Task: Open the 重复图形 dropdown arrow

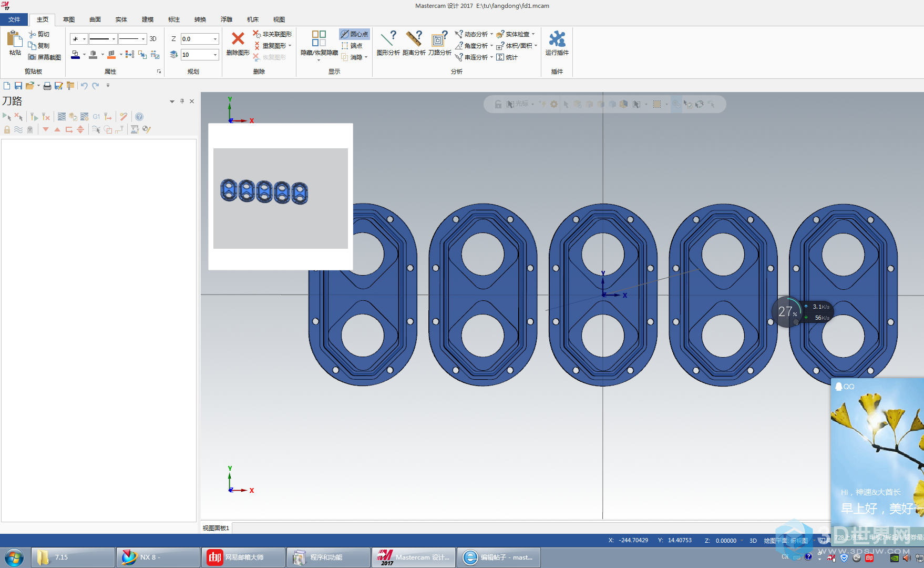Action: coord(290,46)
